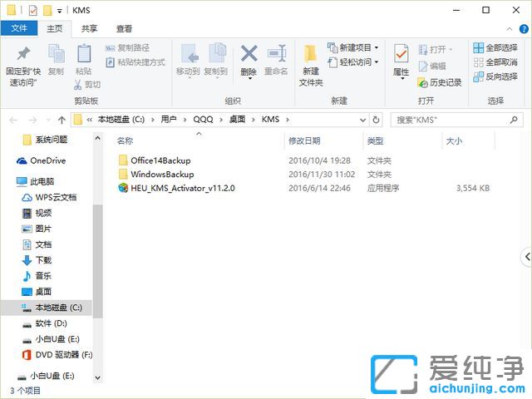Go up one folder level arrow
Screen dimensions: 532x399
click(62, 120)
